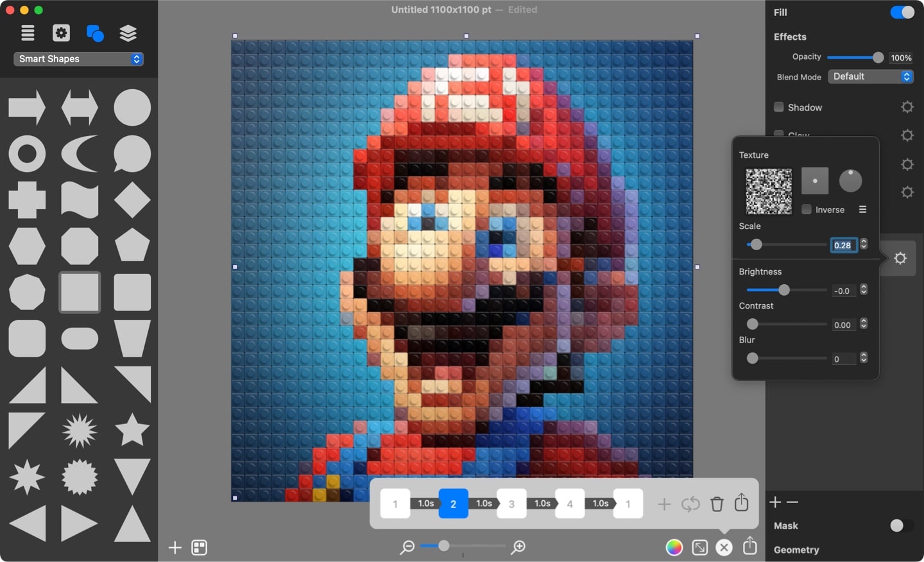
Task: Add a new animation frame
Action: pos(664,504)
